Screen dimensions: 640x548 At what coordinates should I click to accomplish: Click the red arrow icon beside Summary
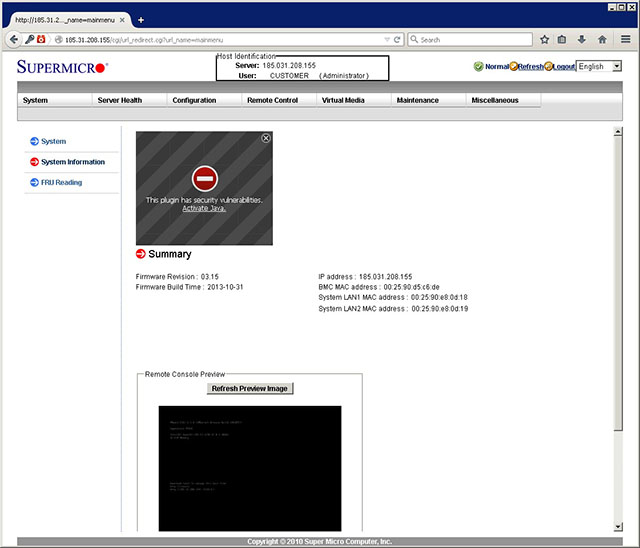click(140, 254)
